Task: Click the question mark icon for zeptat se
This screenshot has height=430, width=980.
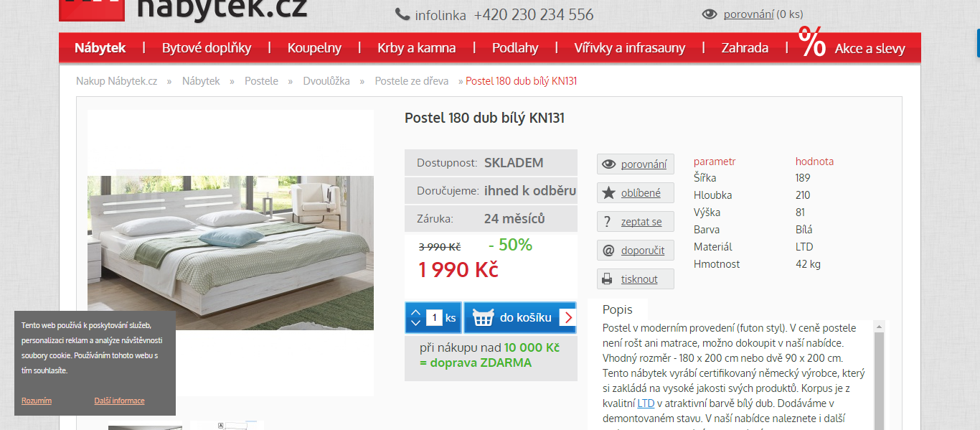Action: pos(608,222)
